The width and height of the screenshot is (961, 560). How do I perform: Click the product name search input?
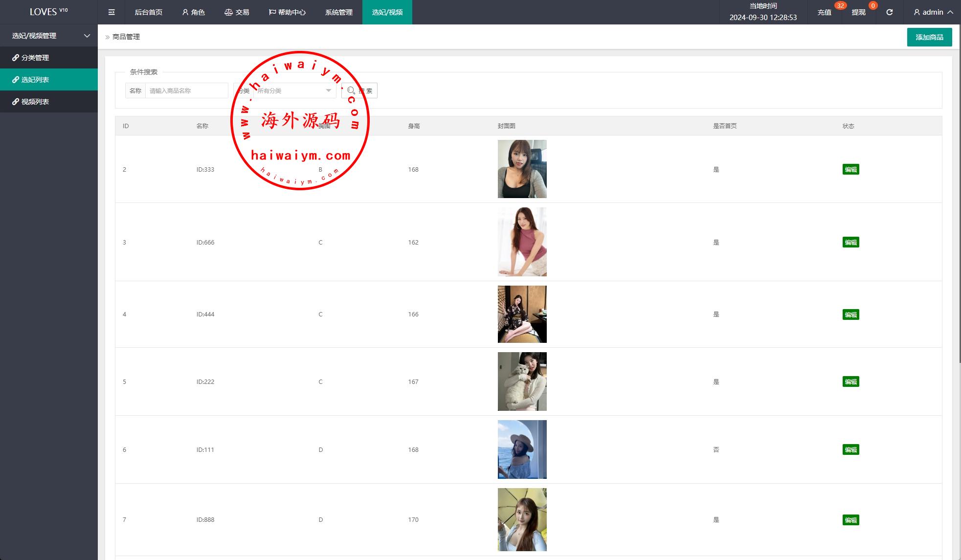(186, 90)
